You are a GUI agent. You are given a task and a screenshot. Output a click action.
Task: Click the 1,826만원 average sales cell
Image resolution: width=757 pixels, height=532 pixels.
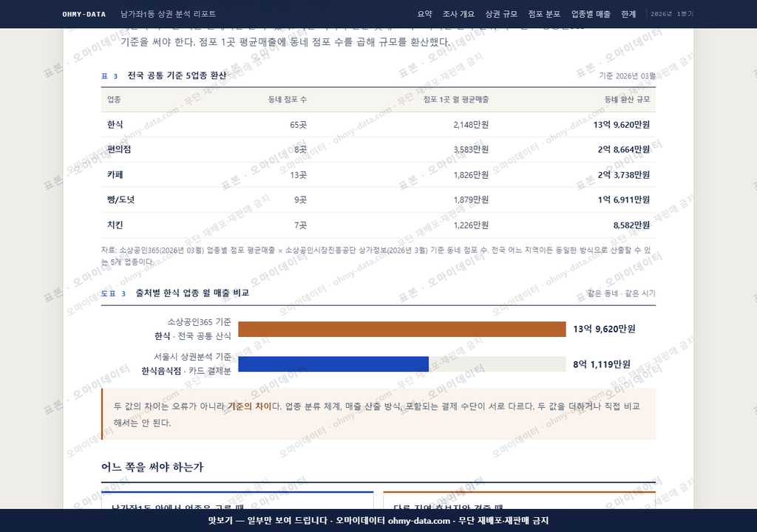(471, 174)
